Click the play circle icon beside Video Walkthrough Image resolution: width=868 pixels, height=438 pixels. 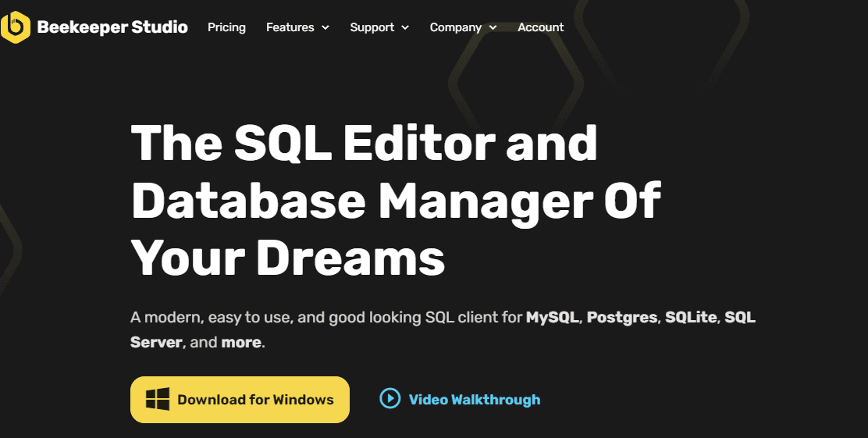point(390,398)
